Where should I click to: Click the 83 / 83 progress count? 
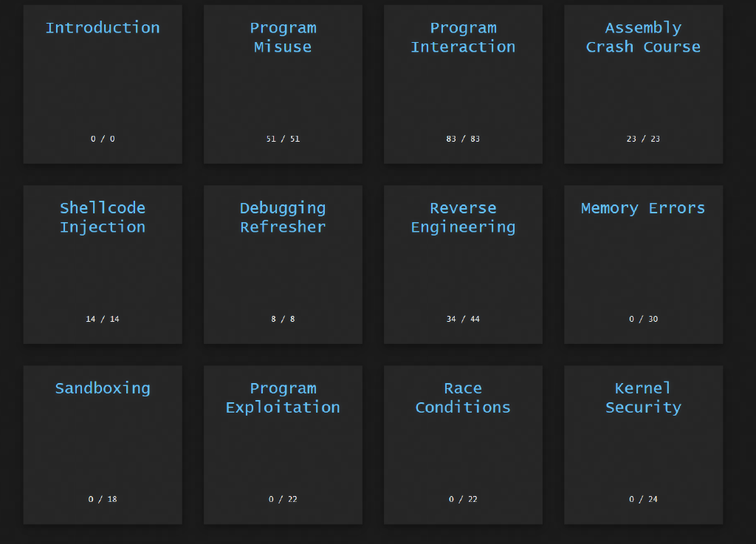click(x=463, y=139)
